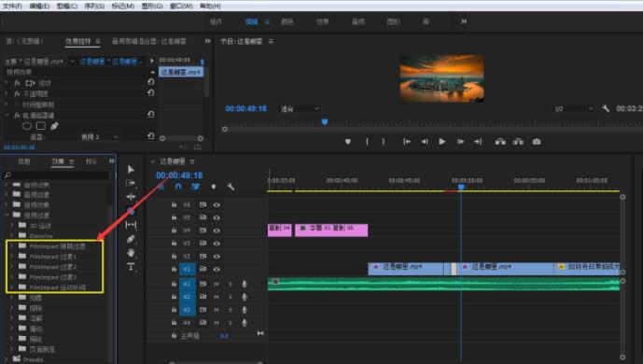Toggle Linked Selection in timeline
The image size is (643, 364).
point(196,187)
